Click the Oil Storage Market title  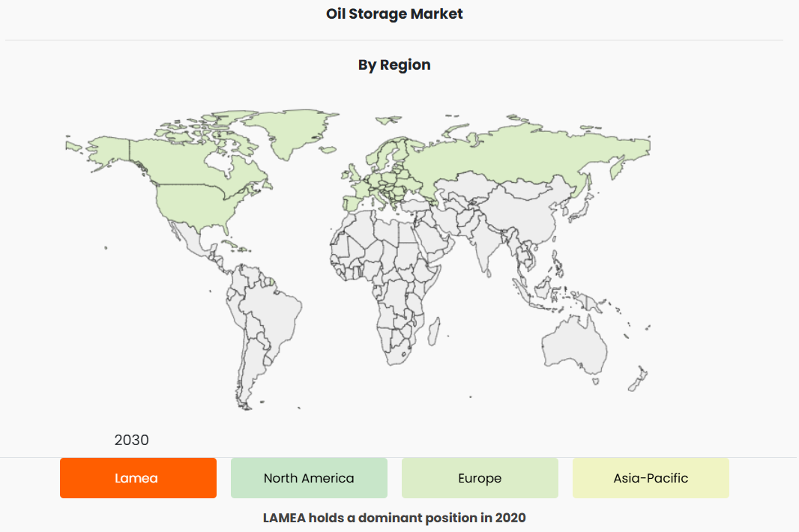(394, 13)
